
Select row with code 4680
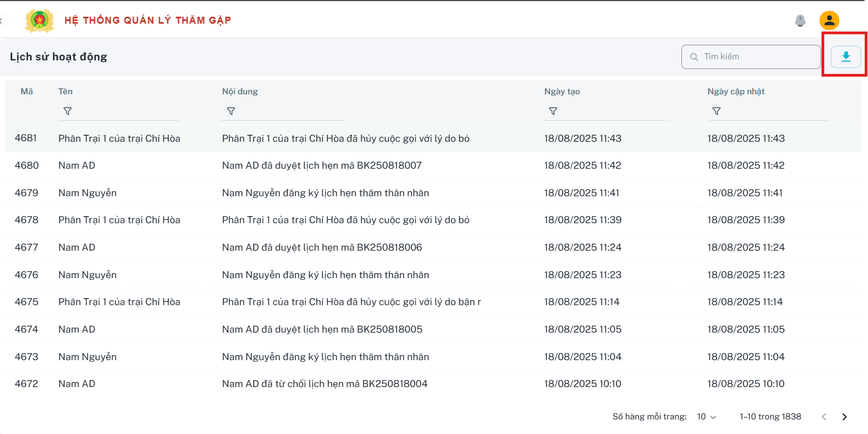coord(433,166)
